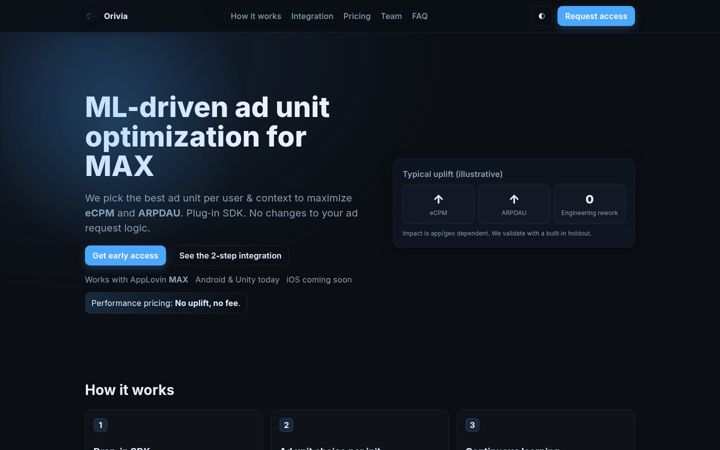Navigate to the Pricing nav link
The width and height of the screenshot is (720, 450).
357,16
